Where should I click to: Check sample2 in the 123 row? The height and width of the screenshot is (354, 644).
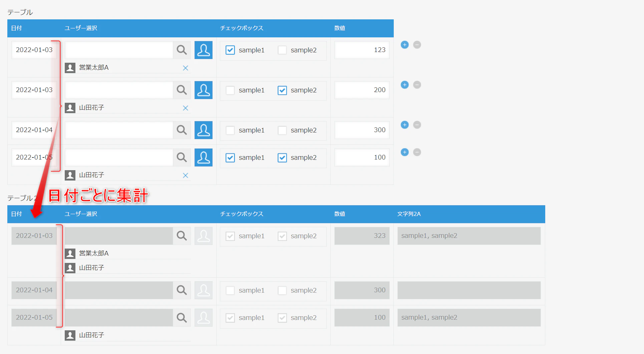[282, 50]
